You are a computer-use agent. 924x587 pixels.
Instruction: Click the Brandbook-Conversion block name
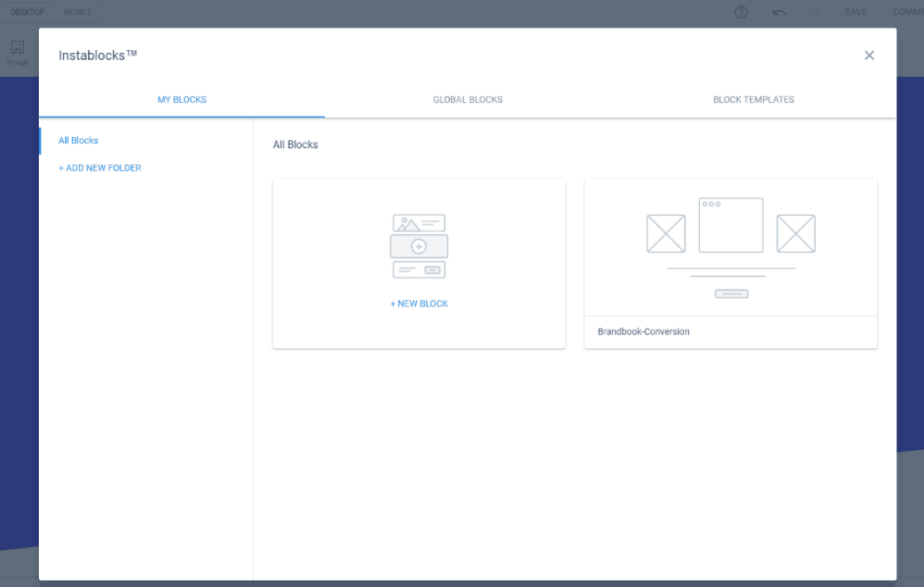click(643, 331)
